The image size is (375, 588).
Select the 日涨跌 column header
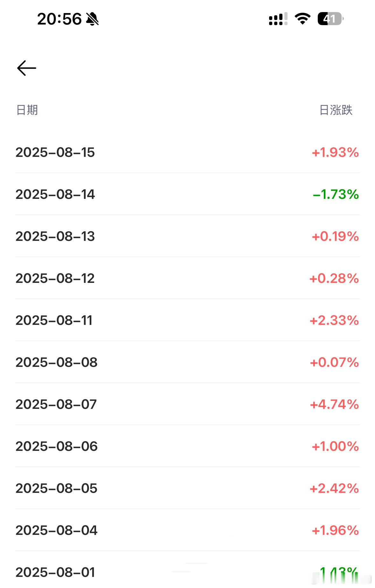click(x=336, y=110)
